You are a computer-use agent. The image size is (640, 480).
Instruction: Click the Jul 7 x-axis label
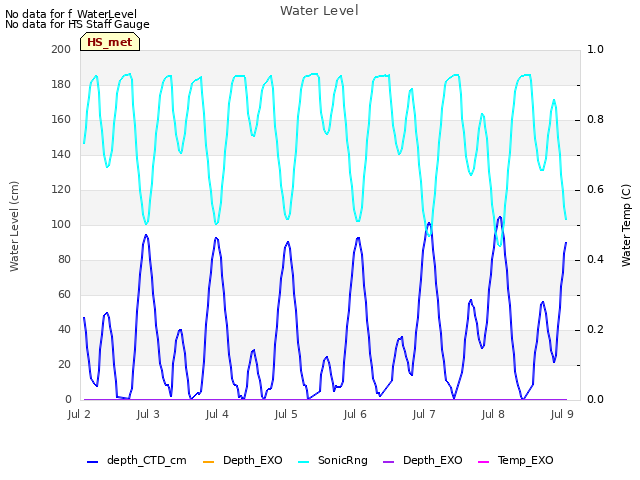coord(424,414)
